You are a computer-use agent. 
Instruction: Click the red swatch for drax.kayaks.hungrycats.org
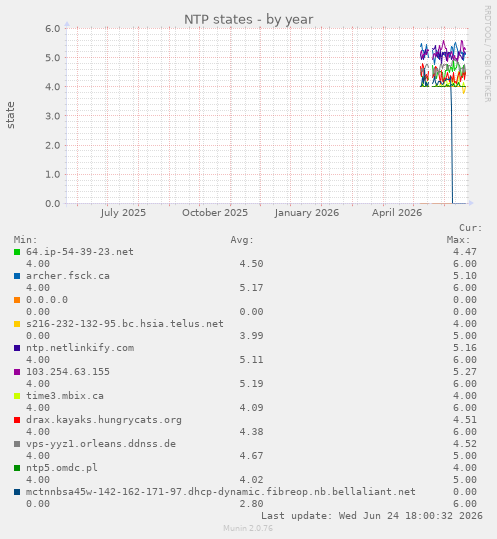(x=17, y=420)
